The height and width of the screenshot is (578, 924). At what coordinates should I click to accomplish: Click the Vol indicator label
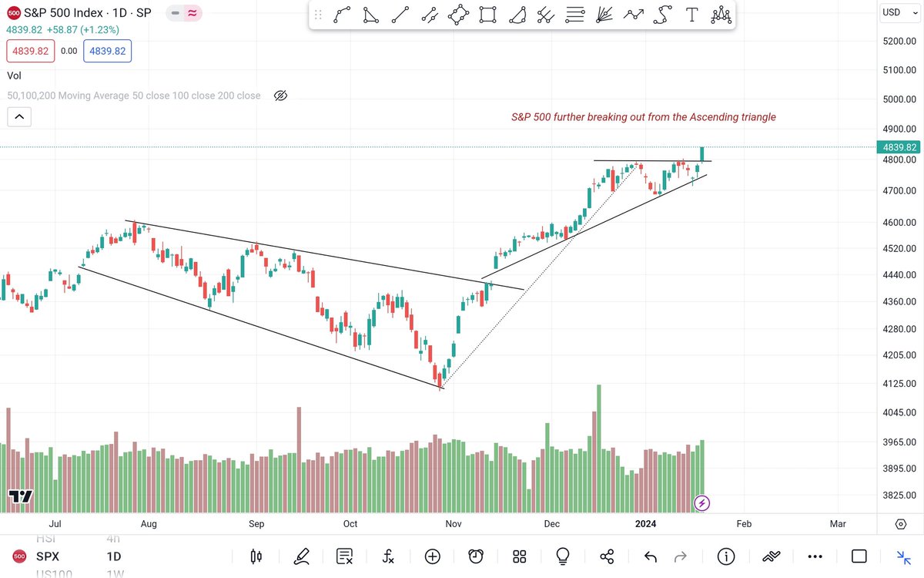point(14,76)
